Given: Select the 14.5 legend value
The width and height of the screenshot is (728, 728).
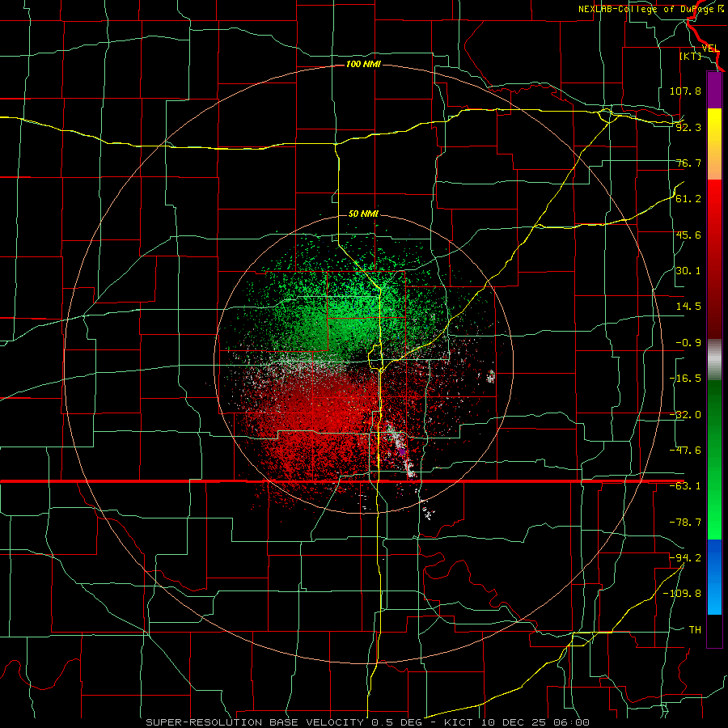Looking at the screenshot, I should pyautogui.click(x=688, y=307).
